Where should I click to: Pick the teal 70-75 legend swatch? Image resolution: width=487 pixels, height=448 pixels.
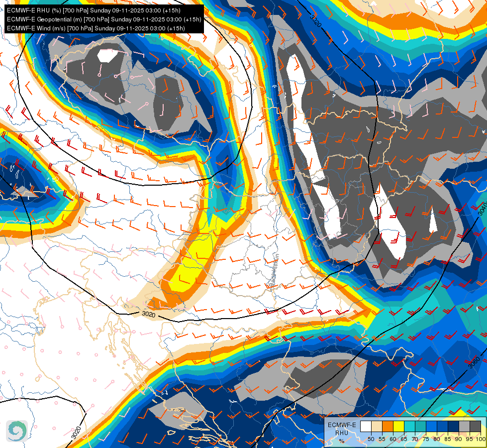coord(420,426)
